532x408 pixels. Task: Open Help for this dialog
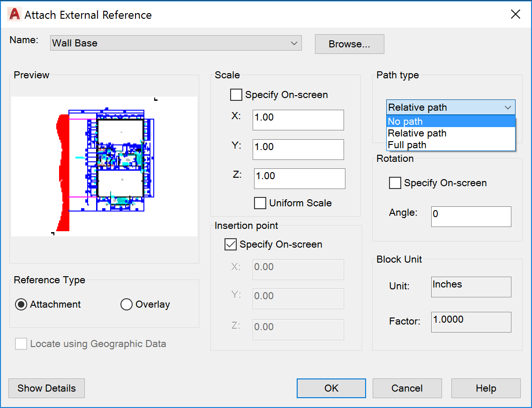[x=486, y=388]
